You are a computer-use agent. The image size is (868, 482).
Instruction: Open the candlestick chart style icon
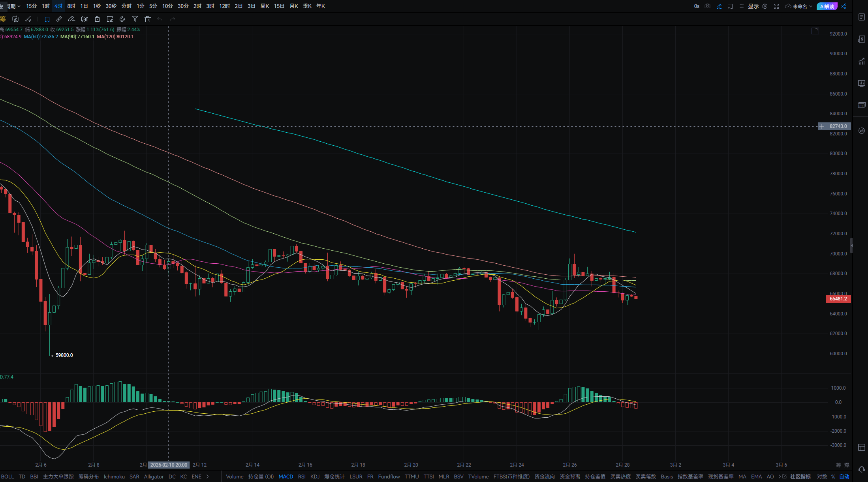(85, 19)
